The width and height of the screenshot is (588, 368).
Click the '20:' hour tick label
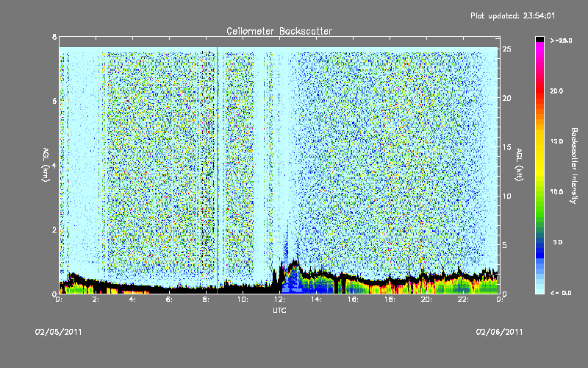[427, 300]
